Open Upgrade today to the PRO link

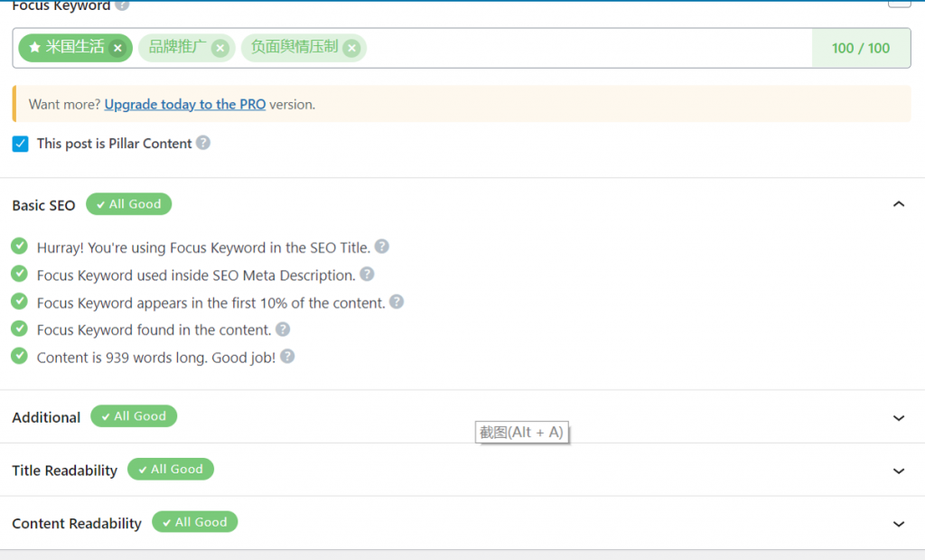click(x=184, y=105)
